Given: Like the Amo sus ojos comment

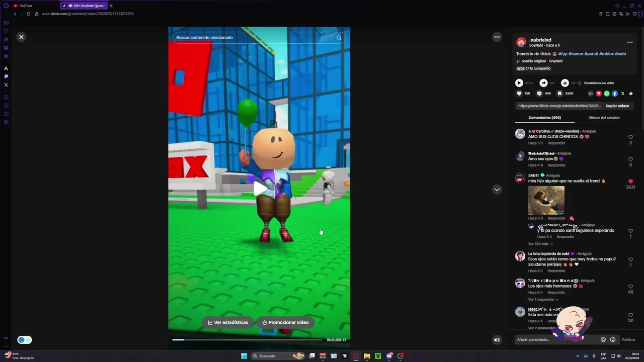Looking at the screenshot, I should point(630,159).
